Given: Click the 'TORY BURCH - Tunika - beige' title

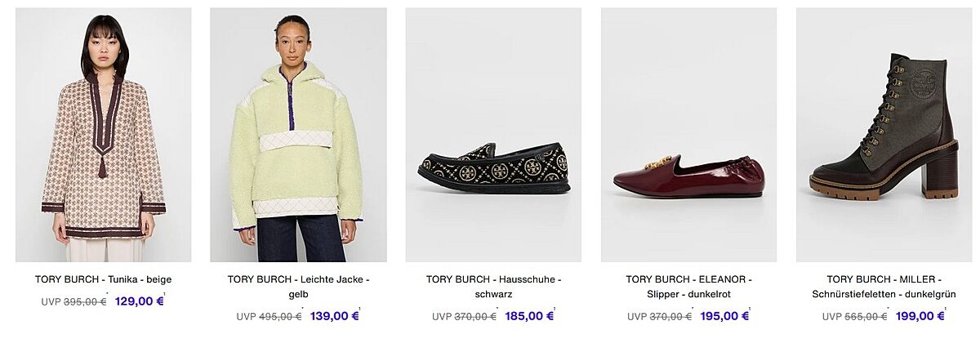Looking at the screenshot, I should click(103, 279).
